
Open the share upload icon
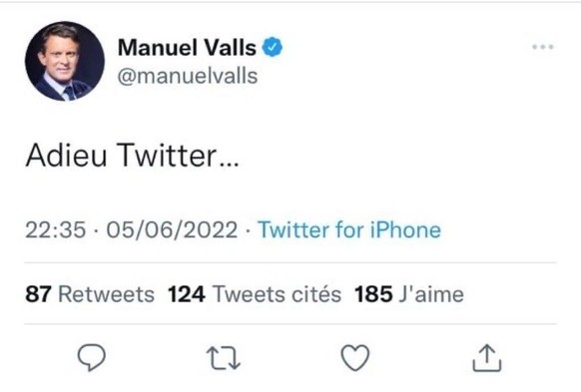(487, 357)
